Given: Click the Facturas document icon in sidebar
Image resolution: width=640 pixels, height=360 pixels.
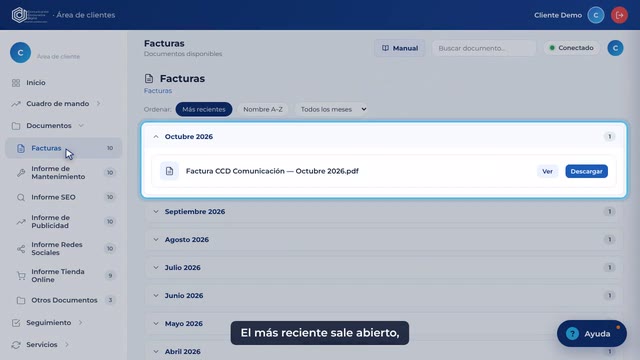Looking at the screenshot, I should 21,148.
